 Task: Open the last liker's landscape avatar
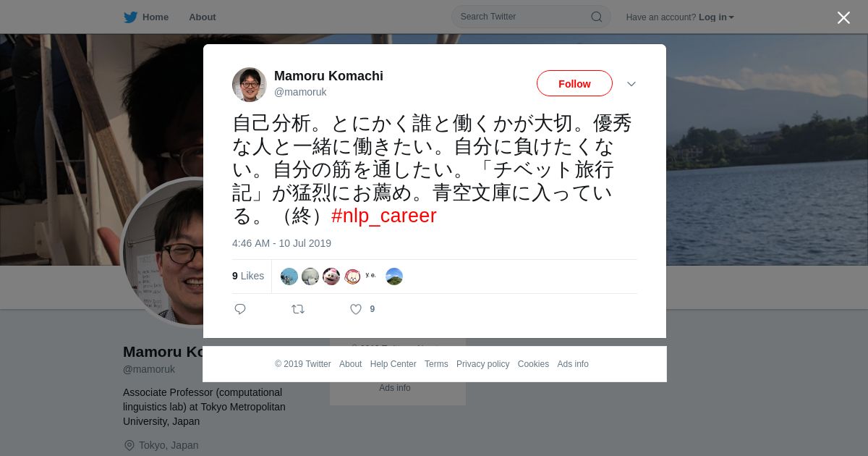point(394,276)
